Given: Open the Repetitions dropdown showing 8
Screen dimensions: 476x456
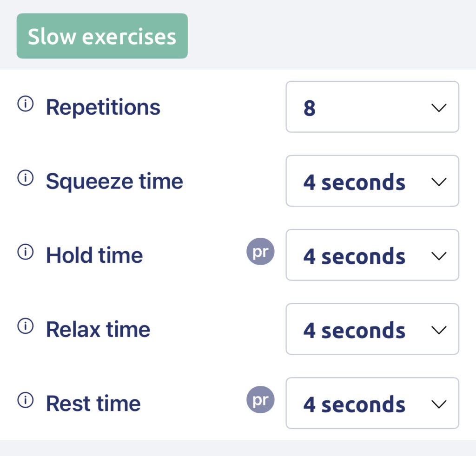Looking at the screenshot, I should tap(372, 107).
